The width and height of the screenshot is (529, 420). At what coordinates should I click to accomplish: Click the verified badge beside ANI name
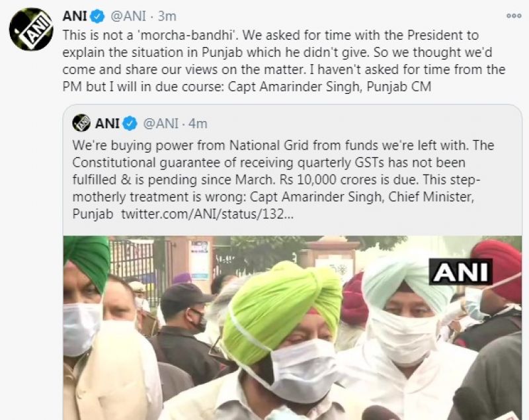point(98,16)
